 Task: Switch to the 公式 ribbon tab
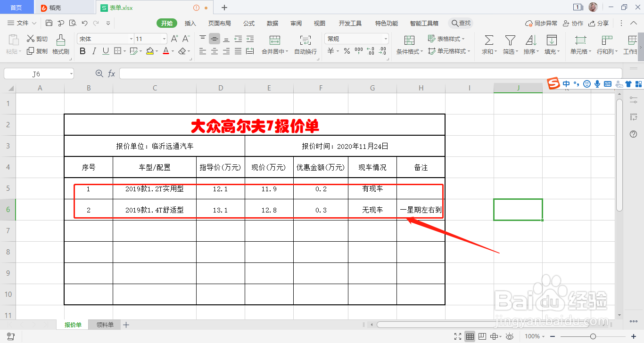(x=249, y=23)
